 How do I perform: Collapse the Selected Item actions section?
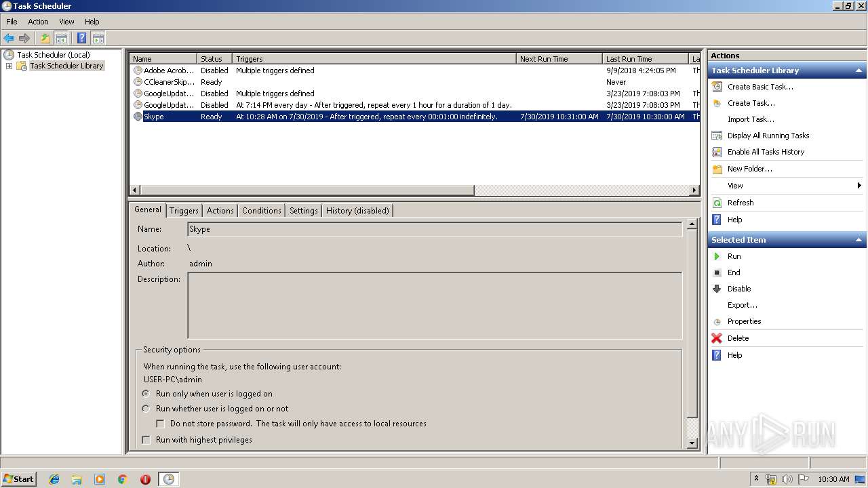click(x=859, y=240)
